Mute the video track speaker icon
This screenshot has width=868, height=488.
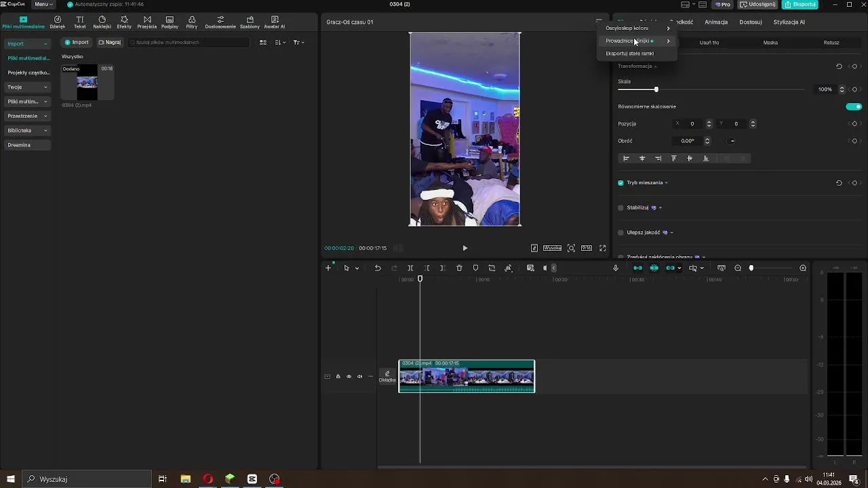click(x=359, y=376)
